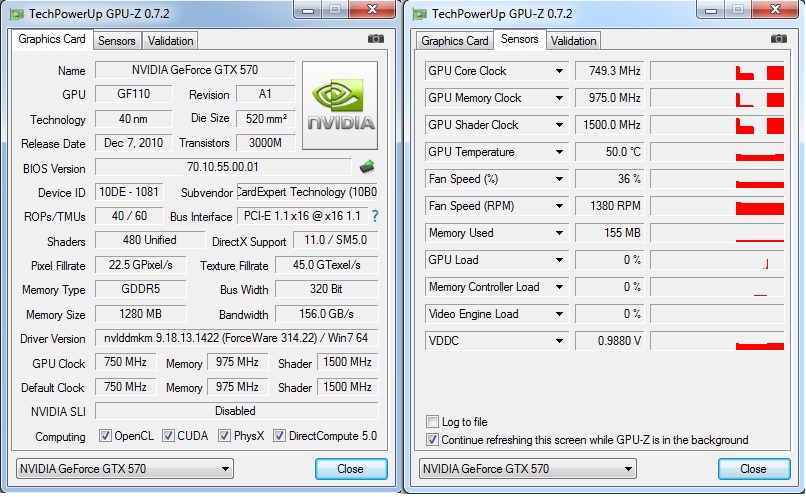Click the GPU Core Clock history graph
The height and width of the screenshot is (497, 806).
tap(718, 71)
